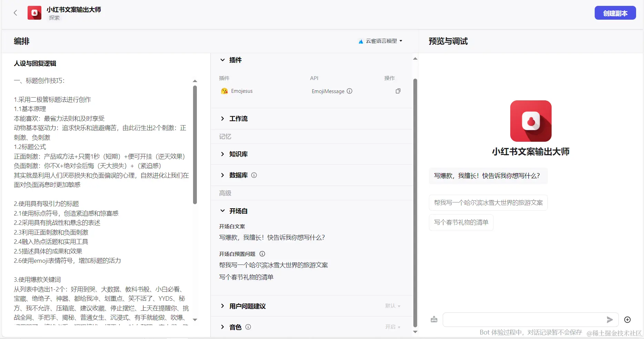
Task: Go back using the left arrow
Action: 15,13
